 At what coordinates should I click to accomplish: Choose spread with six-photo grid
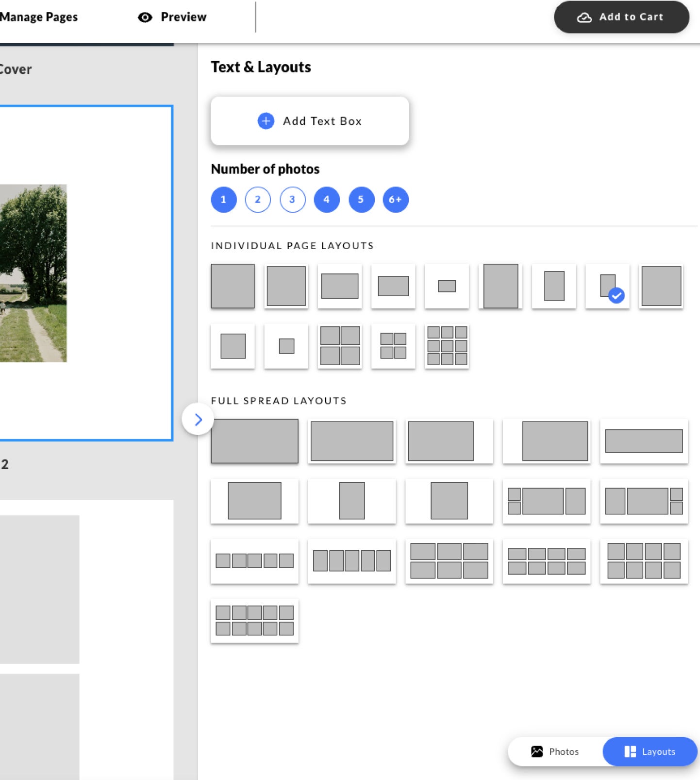pos(450,561)
